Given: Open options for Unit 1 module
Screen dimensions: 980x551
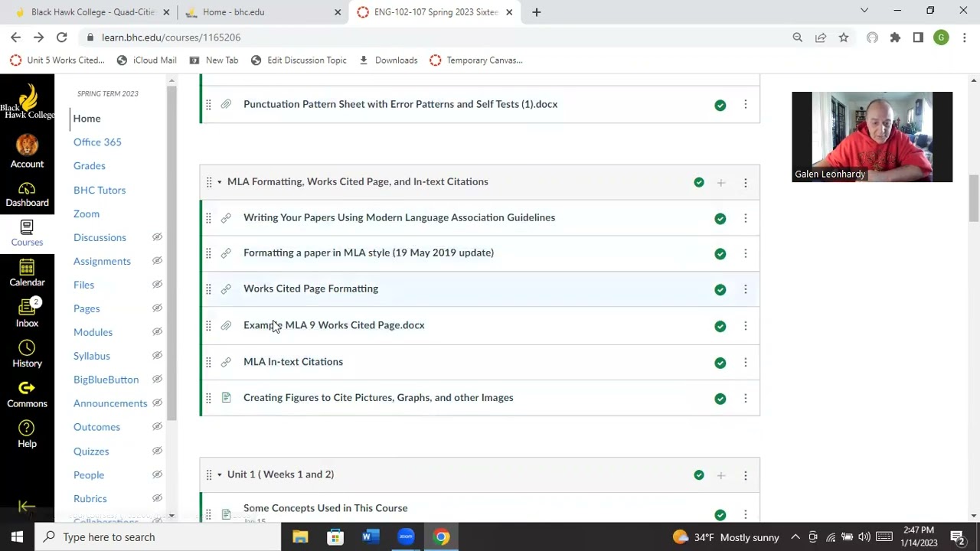Looking at the screenshot, I should coord(745,475).
